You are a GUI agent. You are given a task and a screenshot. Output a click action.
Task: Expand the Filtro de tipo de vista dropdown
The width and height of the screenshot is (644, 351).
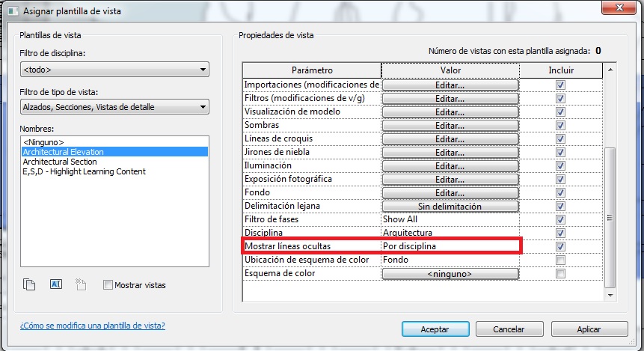pyautogui.click(x=114, y=108)
